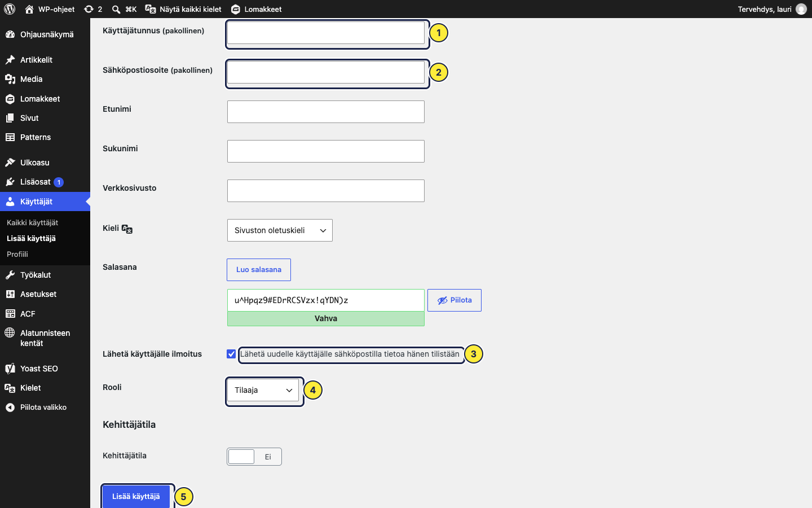The height and width of the screenshot is (508, 812).
Task: Open the Ohjausnäkymä dashboard icon
Action: point(10,34)
